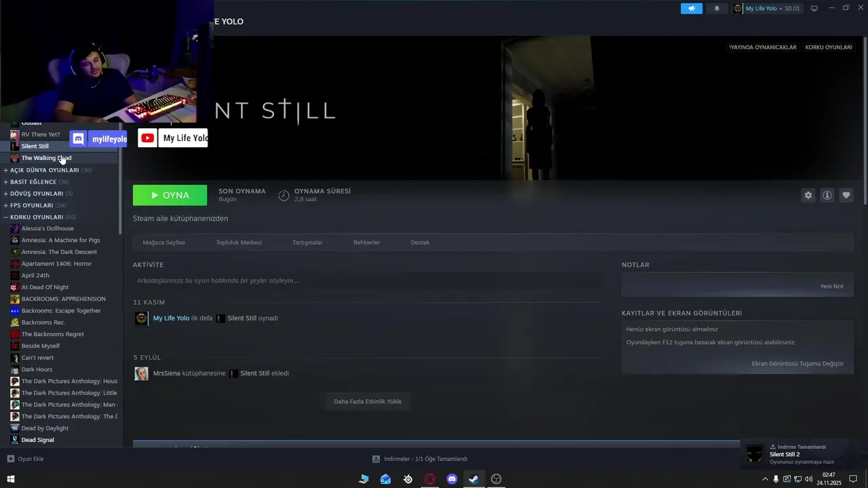Switch to Big Picture mode monitor icon
This screenshot has height=488, width=868.
(x=814, y=8)
